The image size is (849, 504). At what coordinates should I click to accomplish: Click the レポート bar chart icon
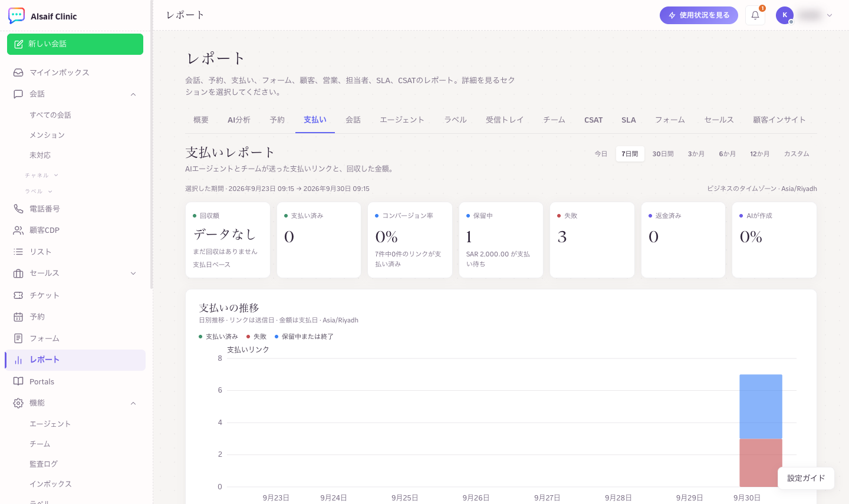(18, 360)
